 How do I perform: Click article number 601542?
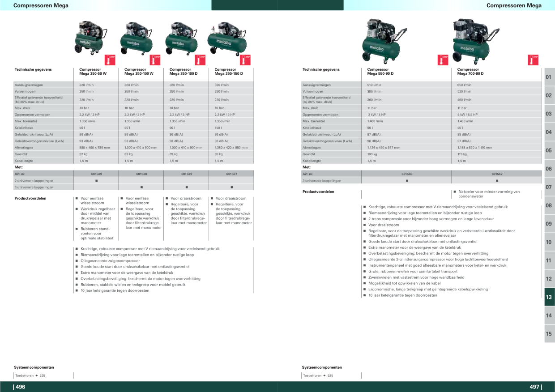click(497, 174)
